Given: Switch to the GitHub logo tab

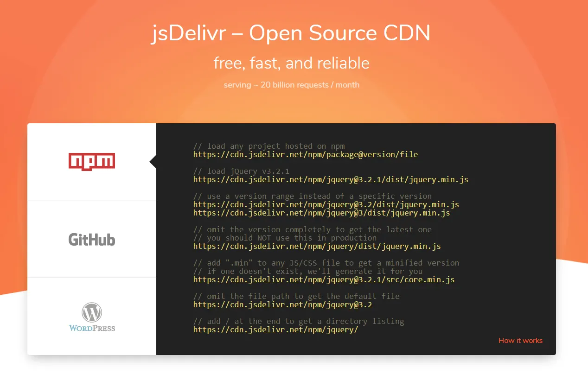Looking at the screenshot, I should tap(92, 239).
